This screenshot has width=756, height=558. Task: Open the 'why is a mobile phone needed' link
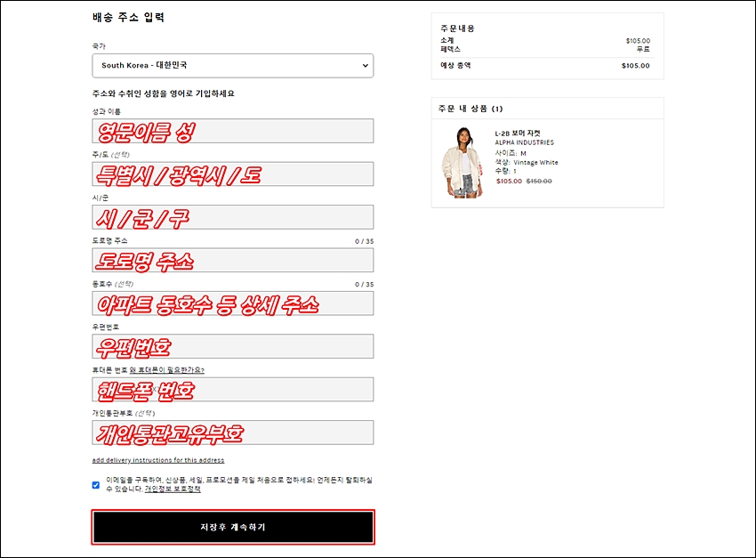(x=167, y=370)
